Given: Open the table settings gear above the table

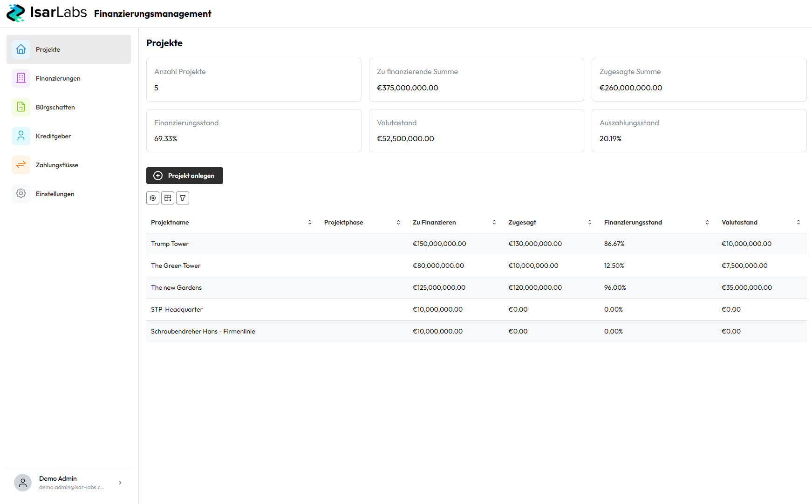Looking at the screenshot, I should coord(153,198).
